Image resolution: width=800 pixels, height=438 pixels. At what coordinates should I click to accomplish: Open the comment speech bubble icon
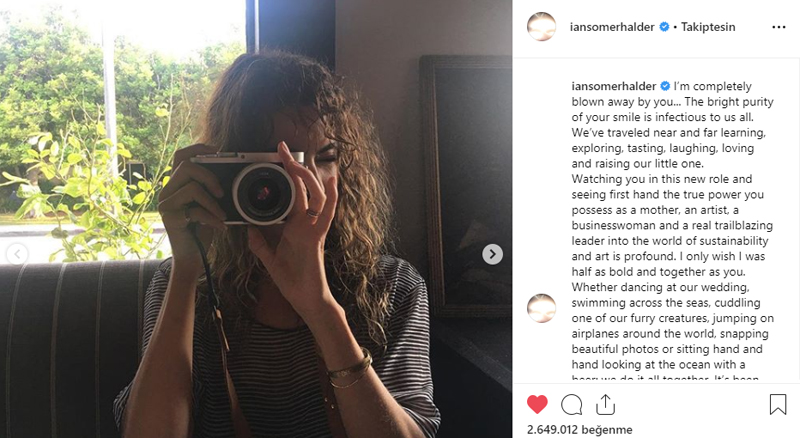pos(572,404)
